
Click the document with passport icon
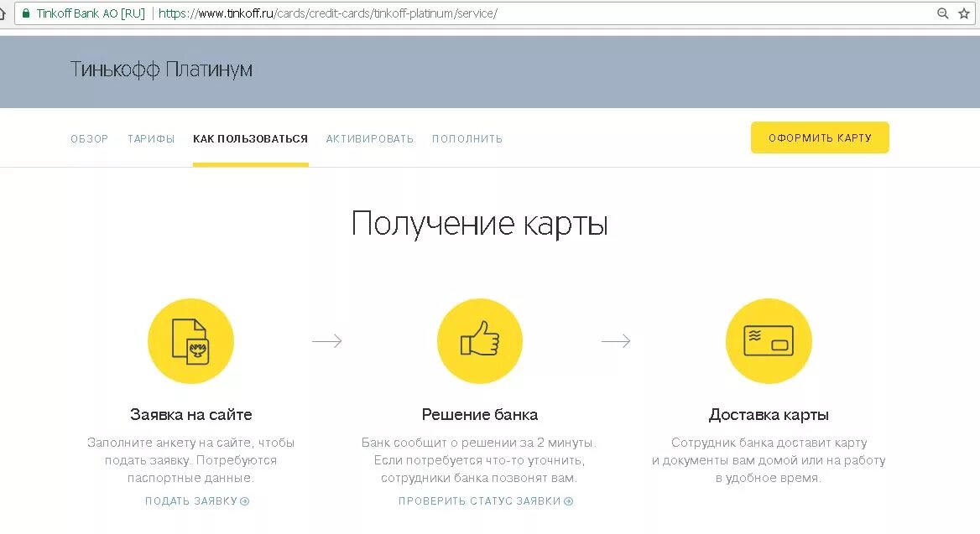click(190, 341)
